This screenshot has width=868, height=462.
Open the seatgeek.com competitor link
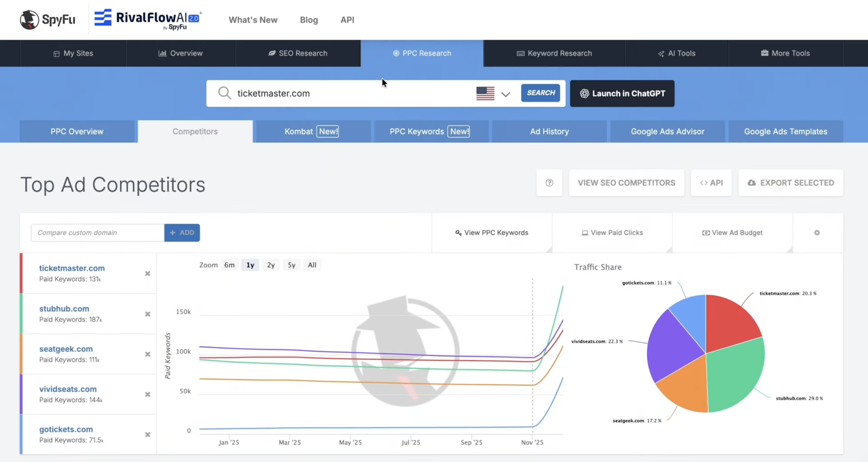[x=66, y=349]
